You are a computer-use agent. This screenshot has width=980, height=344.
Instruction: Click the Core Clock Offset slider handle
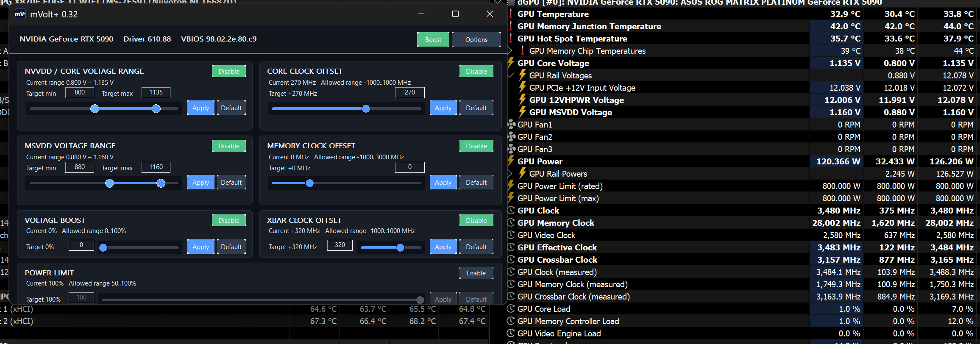click(366, 109)
